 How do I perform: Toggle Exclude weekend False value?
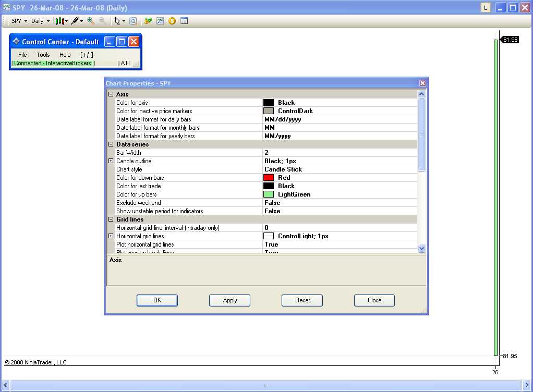tap(340, 202)
